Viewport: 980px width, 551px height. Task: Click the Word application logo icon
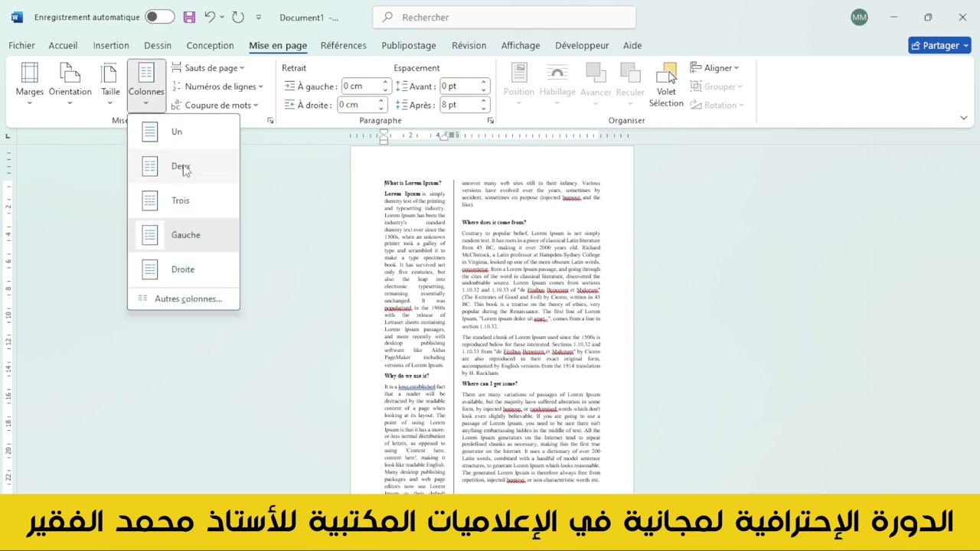point(17,17)
